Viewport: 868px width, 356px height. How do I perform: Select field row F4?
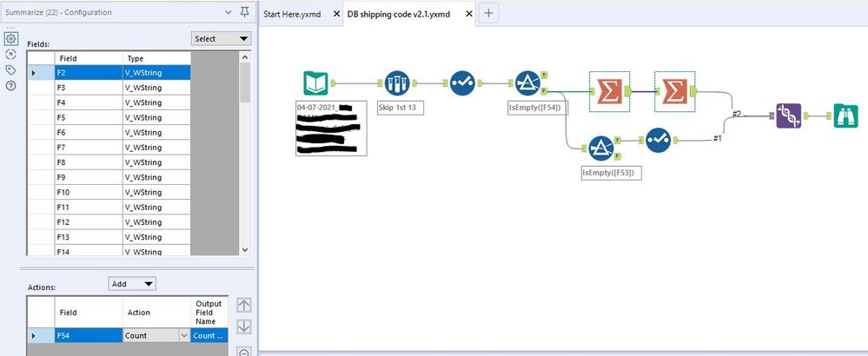(109, 102)
